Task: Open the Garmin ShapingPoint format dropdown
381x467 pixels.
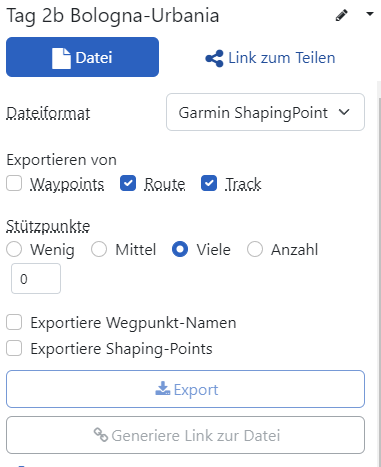Action: pos(265,112)
